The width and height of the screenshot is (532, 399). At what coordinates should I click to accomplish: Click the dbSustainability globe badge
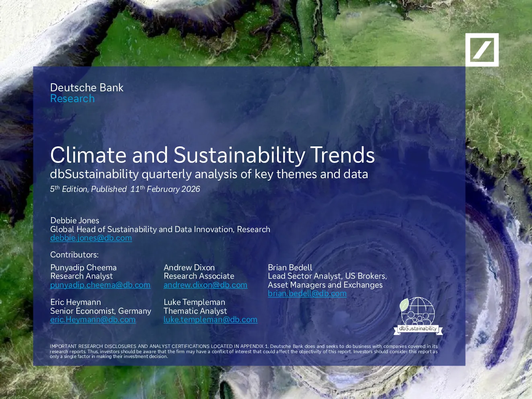pos(418,316)
